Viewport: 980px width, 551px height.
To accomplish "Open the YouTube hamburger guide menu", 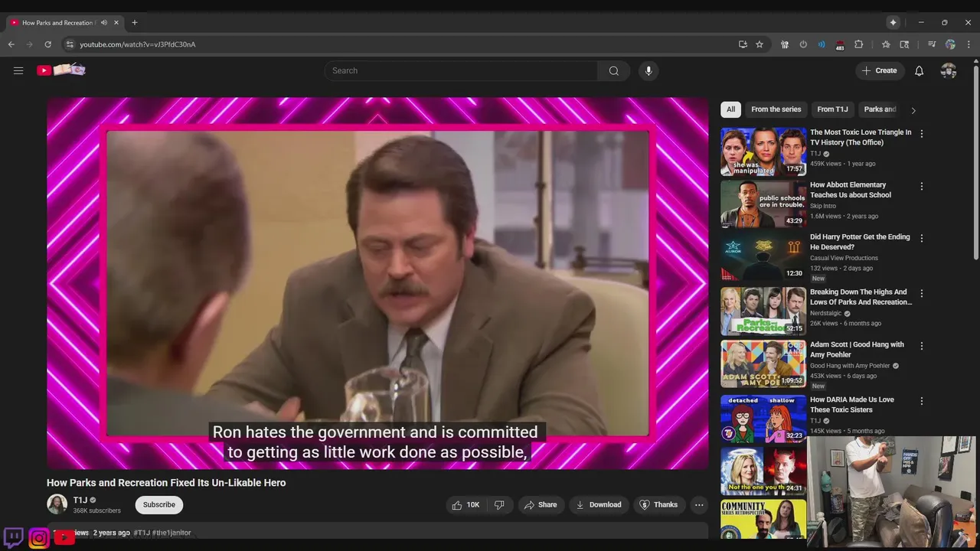I will [x=18, y=70].
